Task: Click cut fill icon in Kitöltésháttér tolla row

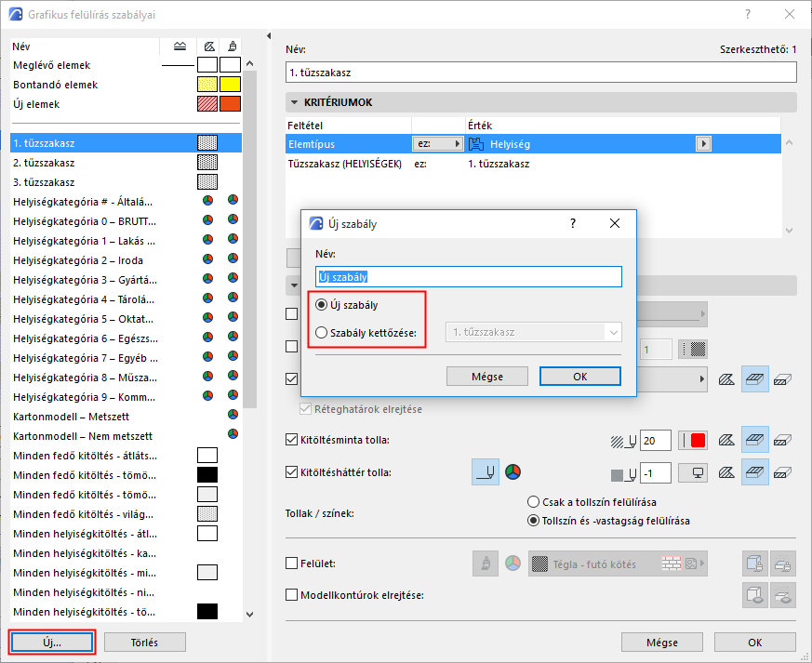Action: point(726,472)
